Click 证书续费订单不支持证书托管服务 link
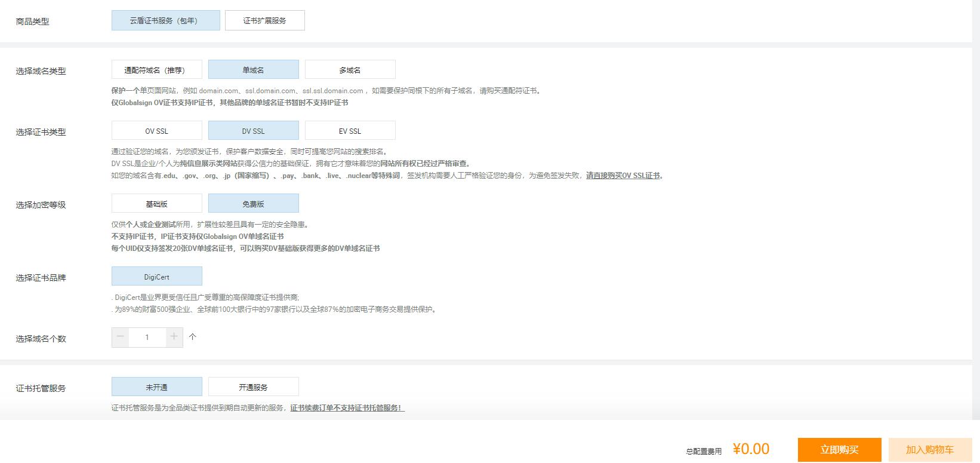Viewport: 980px width, 463px height. pyautogui.click(x=347, y=408)
